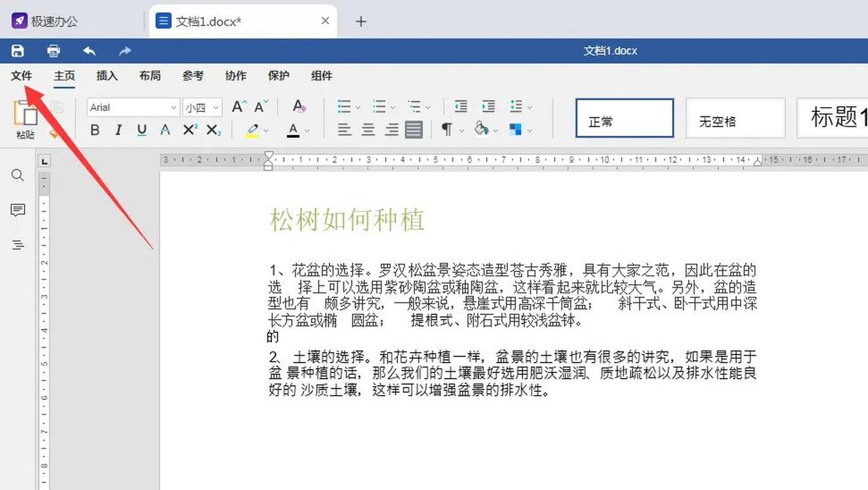The image size is (868, 490).
Task: Align the paragraph to the left
Action: (345, 130)
